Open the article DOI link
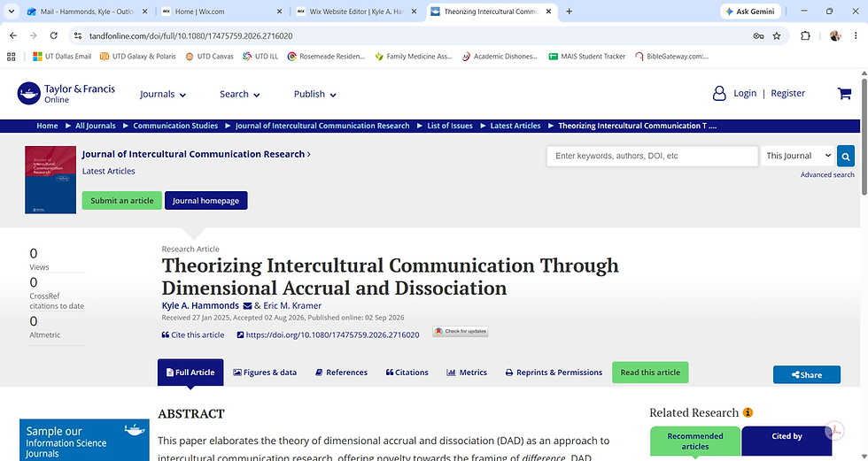The height and width of the screenshot is (461, 868). pyautogui.click(x=329, y=335)
